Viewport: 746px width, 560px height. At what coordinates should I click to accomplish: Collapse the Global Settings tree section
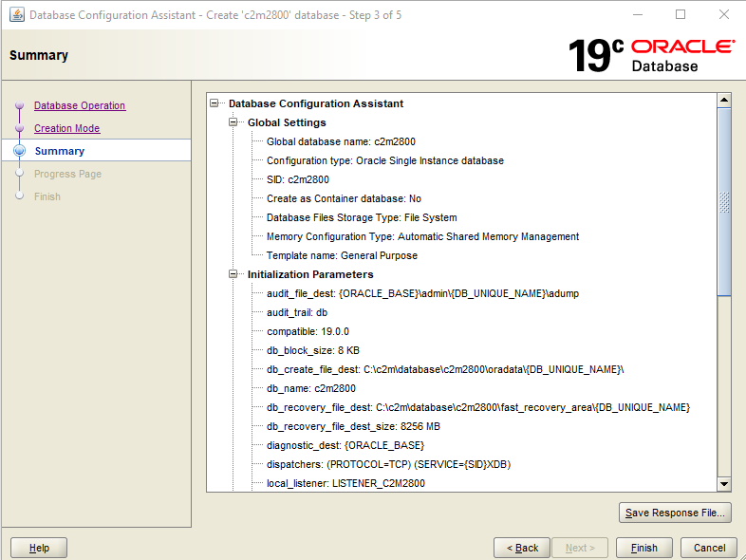click(233, 122)
